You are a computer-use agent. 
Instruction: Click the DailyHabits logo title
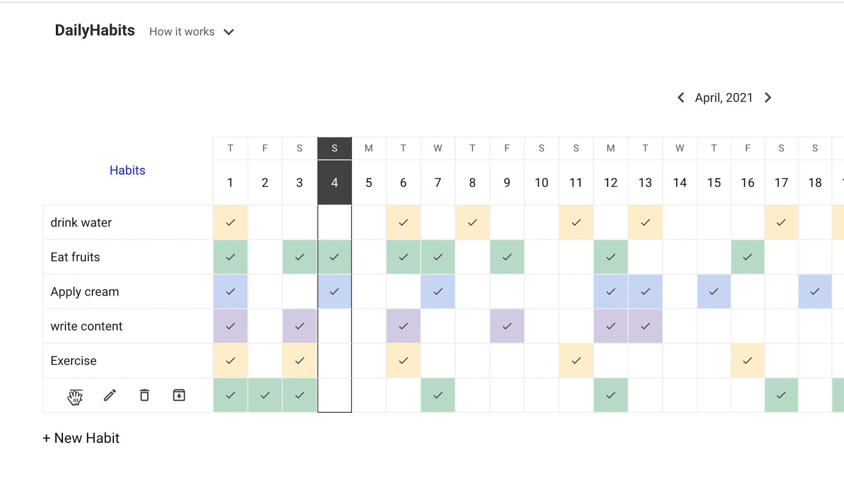click(x=95, y=31)
